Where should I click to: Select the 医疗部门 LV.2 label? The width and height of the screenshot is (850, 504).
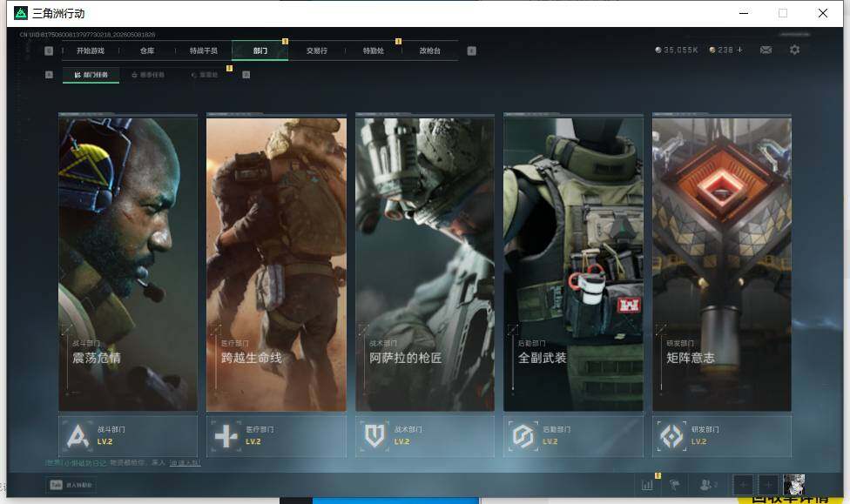click(x=260, y=435)
